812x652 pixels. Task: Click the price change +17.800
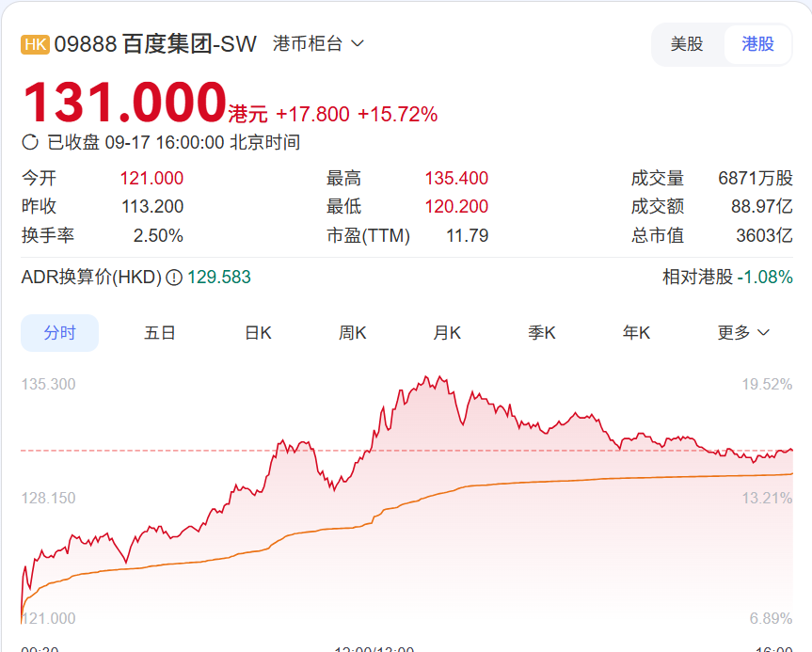312,115
